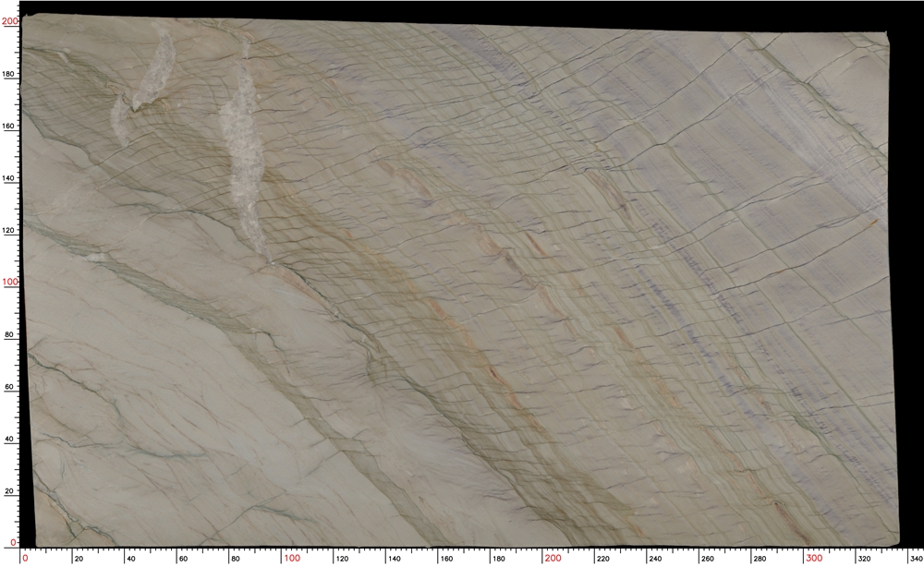
Task: Click the stone slab image
Action: point(459,280)
